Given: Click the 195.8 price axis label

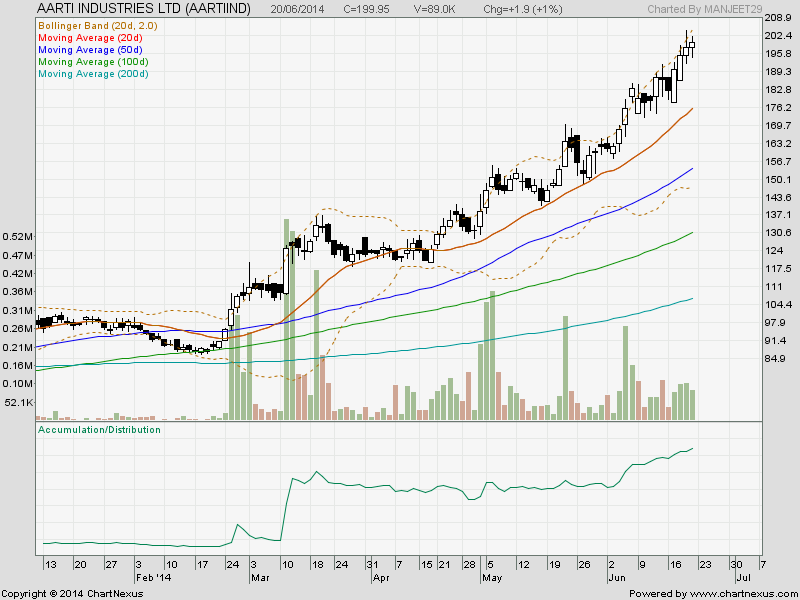Looking at the screenshot, I should click(777, 54).
